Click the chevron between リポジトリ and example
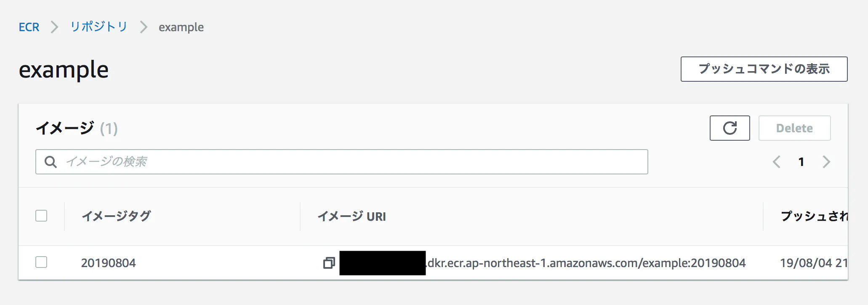Viewport: 868px width, 305px height. click(x=144, y=27)
